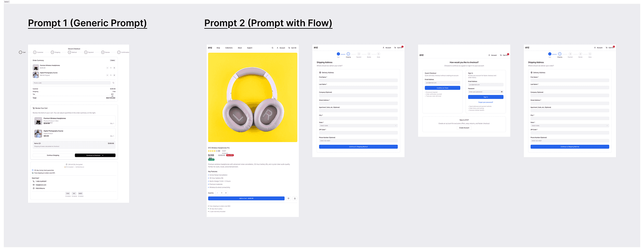644x251 pixels.
Task: Click the cart icon by Review Your Cart heading
Action: coord(34,108)
